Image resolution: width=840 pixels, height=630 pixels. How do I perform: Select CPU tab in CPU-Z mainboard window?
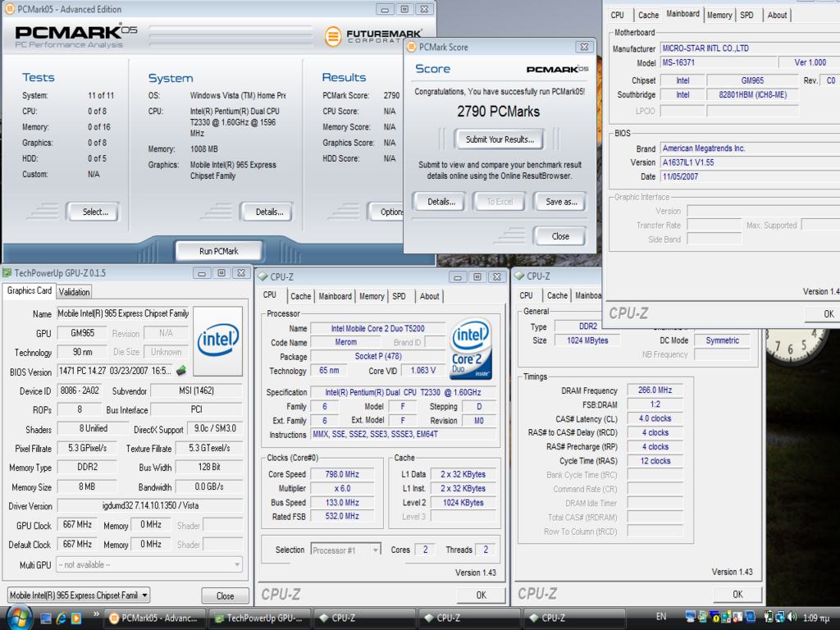(618, 15)
